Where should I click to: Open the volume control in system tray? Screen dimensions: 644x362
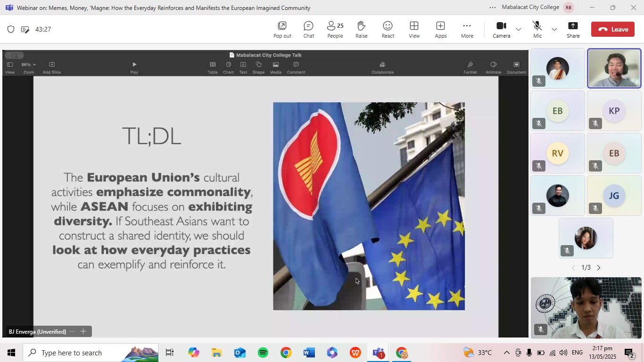[x=563, y=353]
